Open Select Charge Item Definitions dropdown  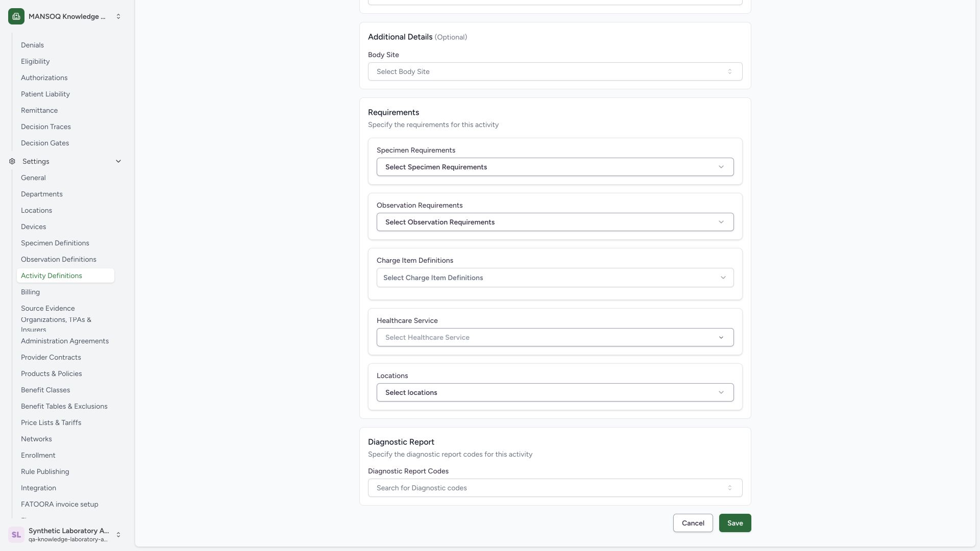click(x=555, y=278)
